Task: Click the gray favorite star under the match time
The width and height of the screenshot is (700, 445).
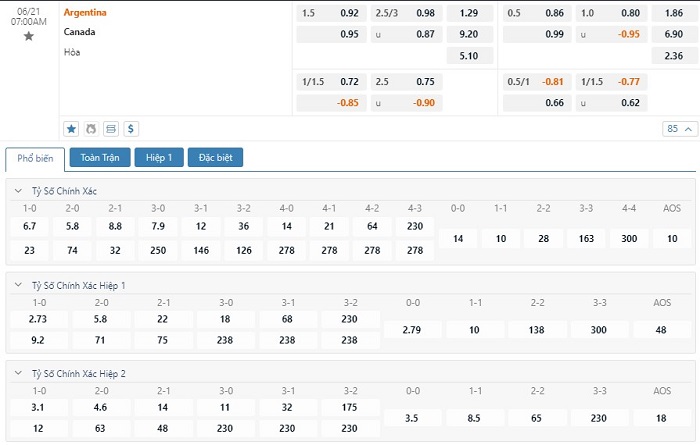Action: coord(28,36)
